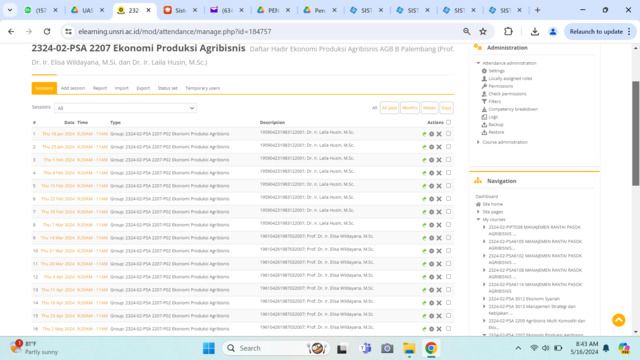Collapse the Attendance administration tree
The width and height of the screenshot is (640, 360).
[x=478, y=63]
